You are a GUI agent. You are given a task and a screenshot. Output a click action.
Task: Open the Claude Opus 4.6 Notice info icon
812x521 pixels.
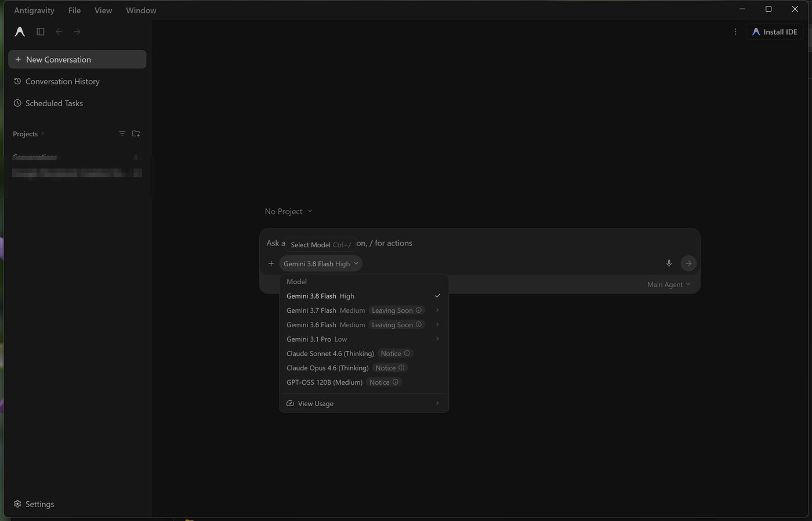tap(401, 368)
